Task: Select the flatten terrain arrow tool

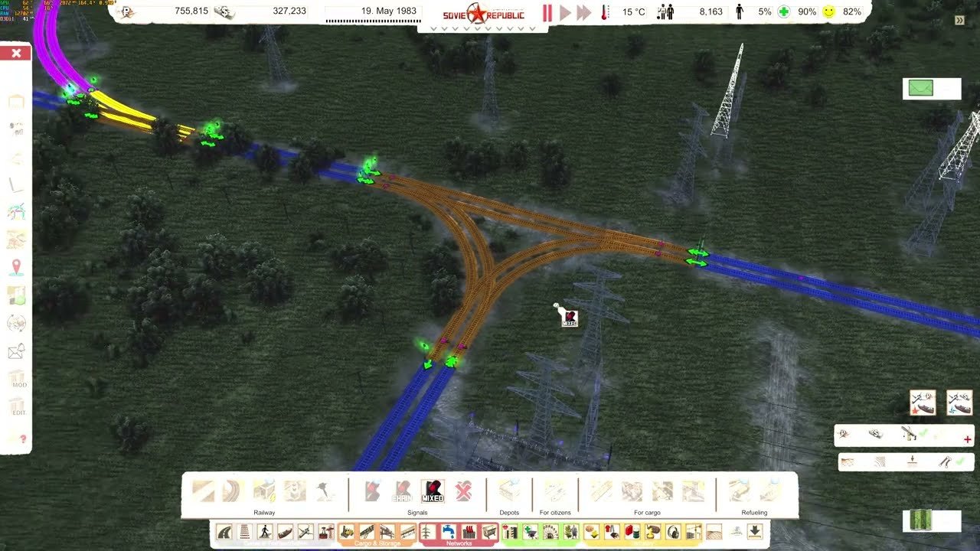Action: (912, 461)
